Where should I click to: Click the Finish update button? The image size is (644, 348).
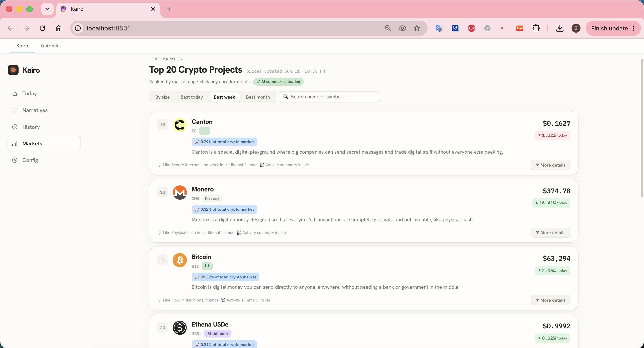[609, 28]
